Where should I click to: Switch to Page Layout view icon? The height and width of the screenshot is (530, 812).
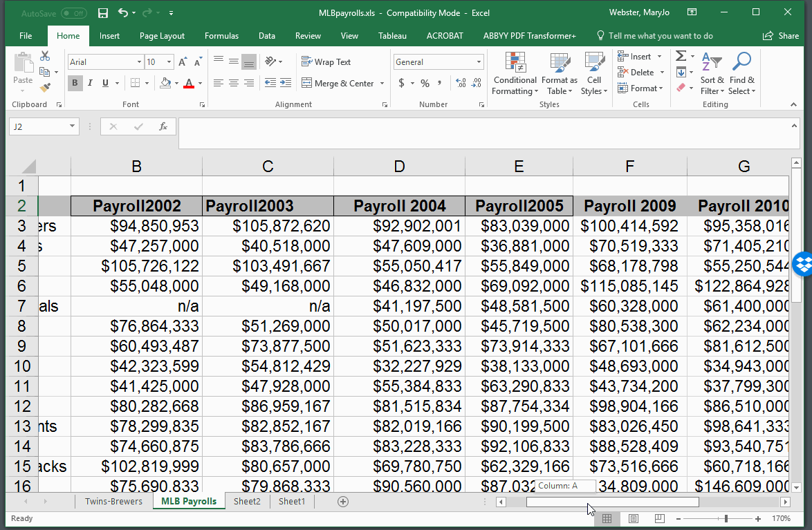coord(634,519)
